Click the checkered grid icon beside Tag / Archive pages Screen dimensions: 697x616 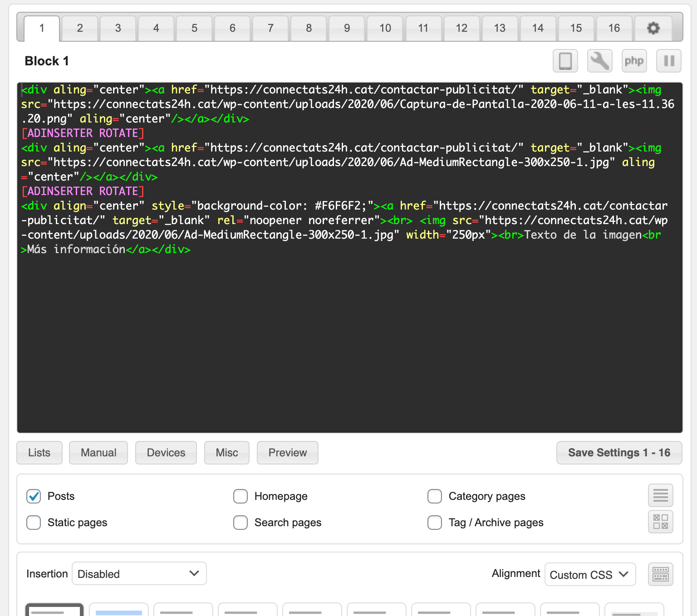(x=661, y=522)
